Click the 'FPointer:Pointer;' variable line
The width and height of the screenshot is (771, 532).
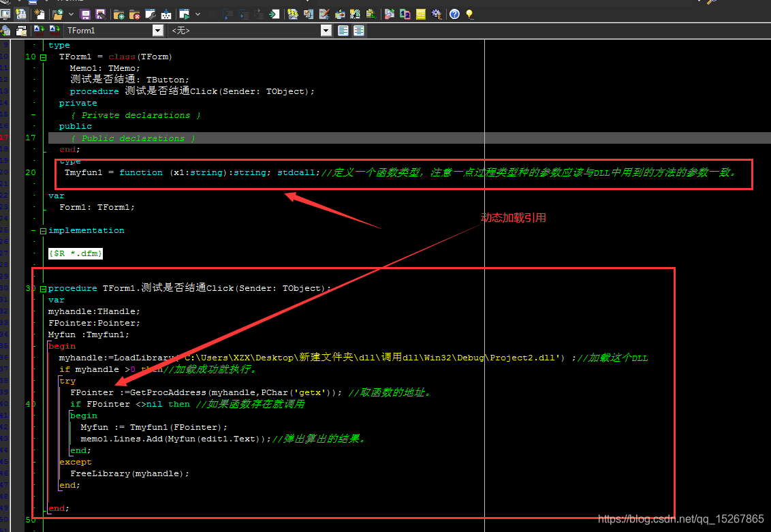(x=94, y=323)
